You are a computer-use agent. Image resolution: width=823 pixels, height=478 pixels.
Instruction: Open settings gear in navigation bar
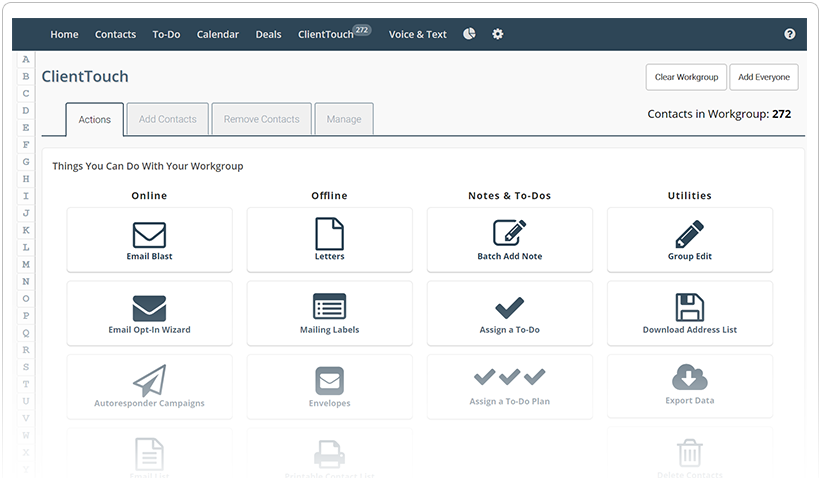(498, 34)
